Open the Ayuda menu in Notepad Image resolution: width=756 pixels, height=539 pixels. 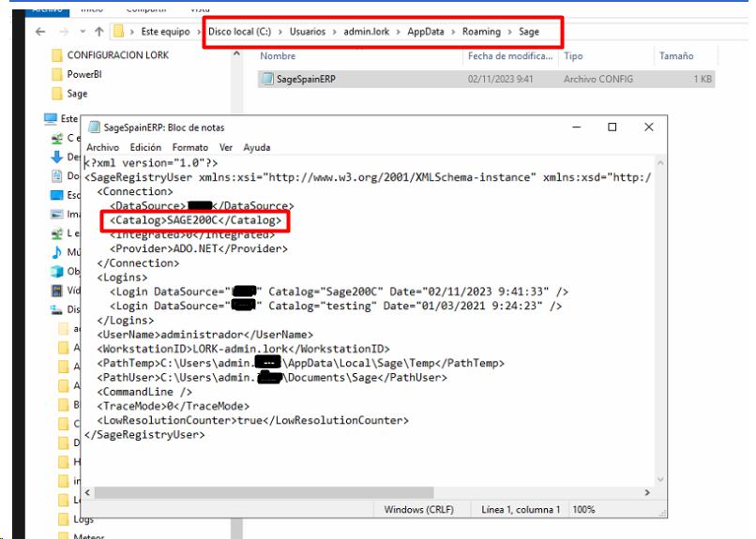256,147
